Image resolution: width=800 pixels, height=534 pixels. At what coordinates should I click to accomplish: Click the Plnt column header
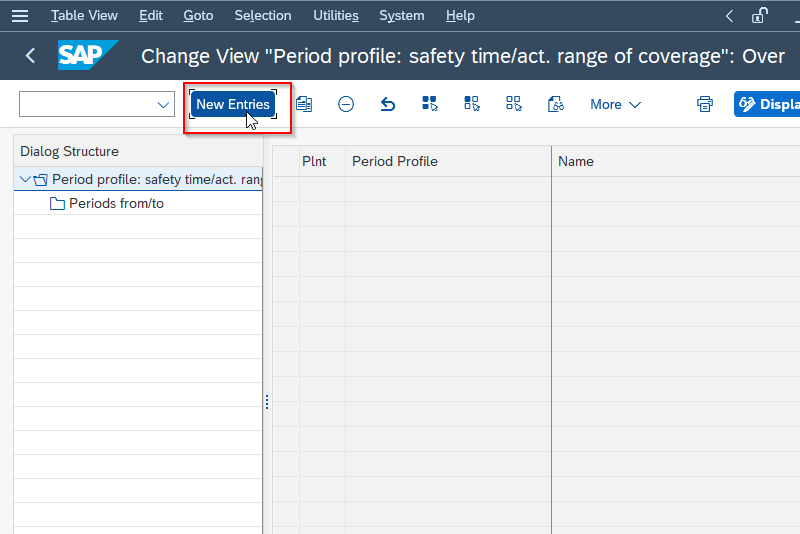click(x=322, y=161)
